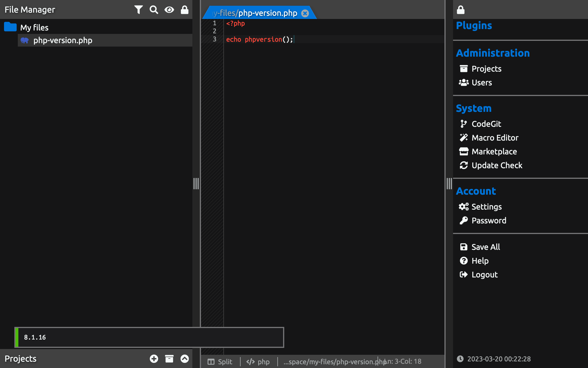Toggle the left sidebar lock icon
588x368 pixels.
pyautogui.click(x=185, y=10)
